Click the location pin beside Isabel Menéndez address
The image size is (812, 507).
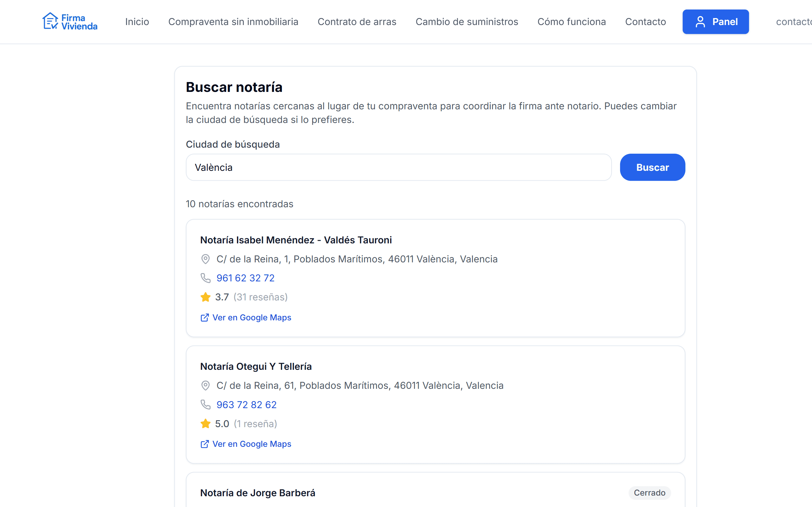pyautogui.click(x=205, y=259)
